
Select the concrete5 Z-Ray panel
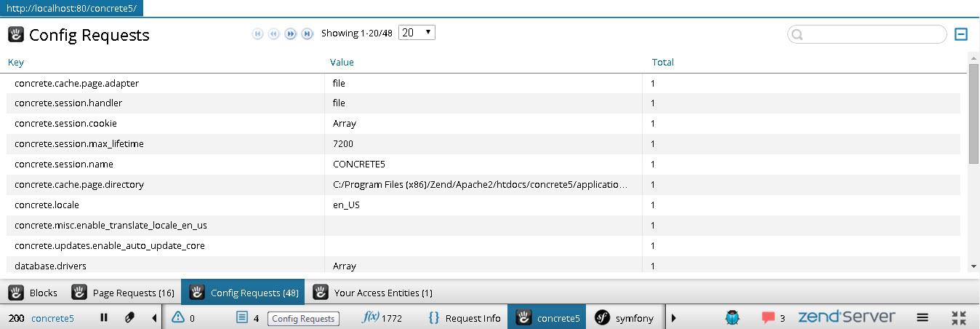tap(547, 318)
